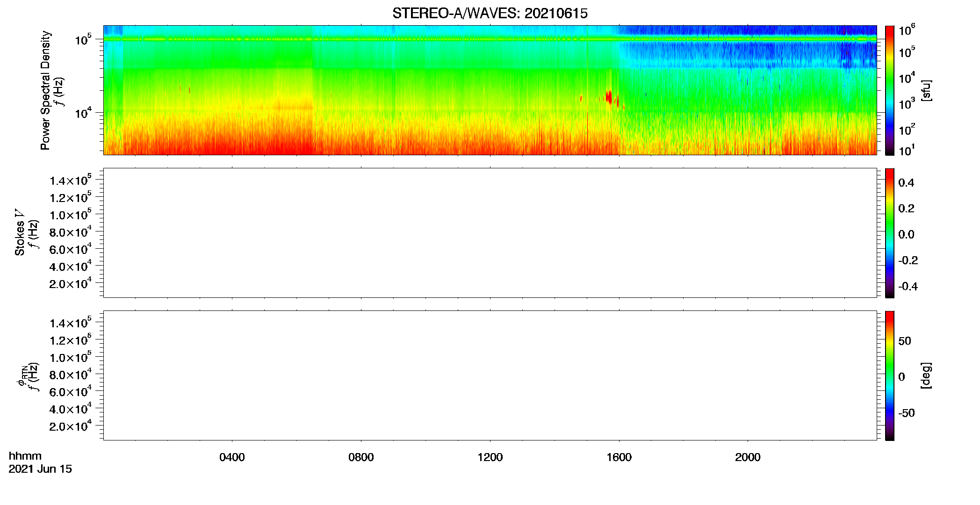Click the 10^1 label on the sfu colorbar

point(906,150)
